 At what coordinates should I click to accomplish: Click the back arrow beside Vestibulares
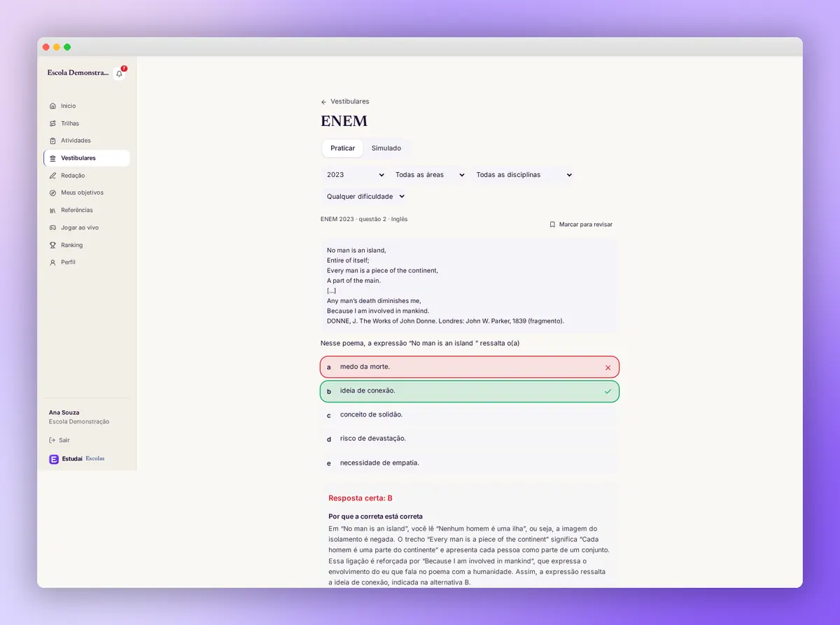(323, 102)
